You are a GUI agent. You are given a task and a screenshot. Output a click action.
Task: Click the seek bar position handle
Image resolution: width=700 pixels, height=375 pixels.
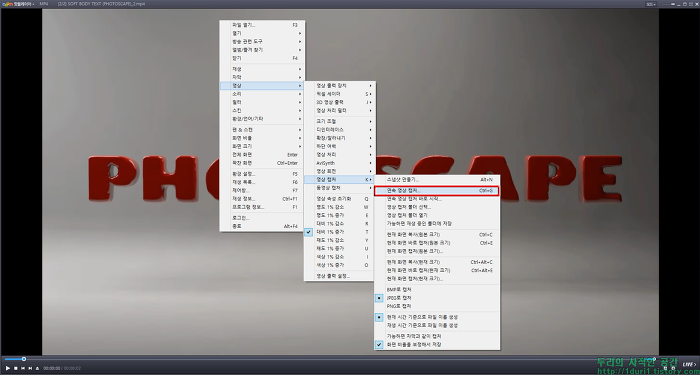(x=24, y=359)
